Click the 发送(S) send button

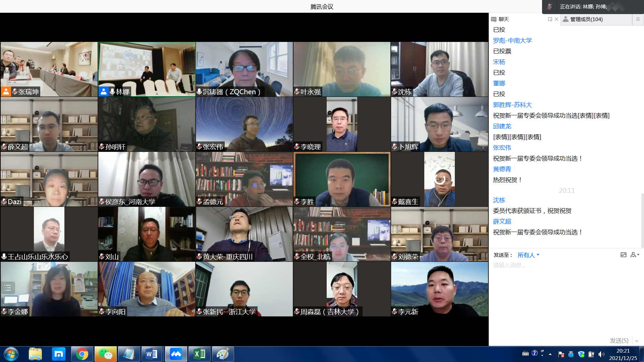(x=619, y=341)
